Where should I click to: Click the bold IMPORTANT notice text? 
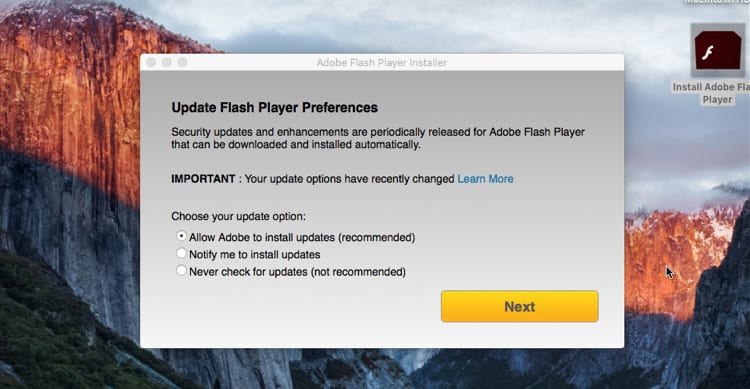[203, 179]
